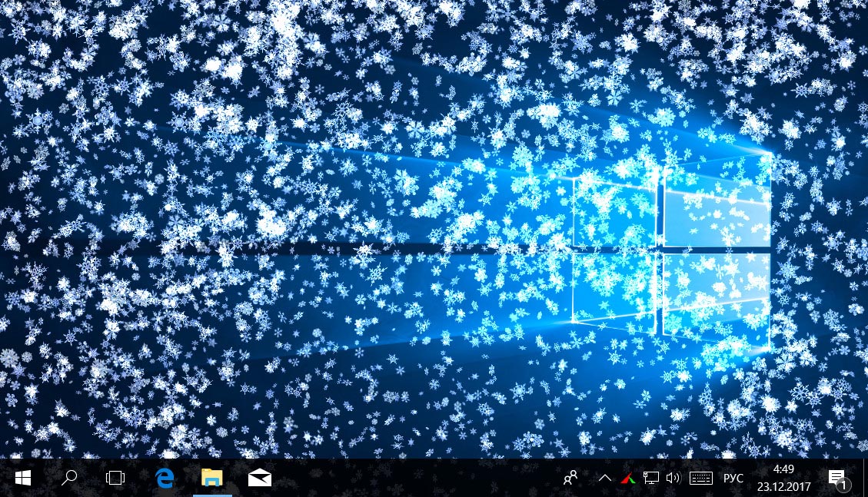Viewport: 868px width, 497px height.
Task: Open the volume control
Action: coord(673,478)
